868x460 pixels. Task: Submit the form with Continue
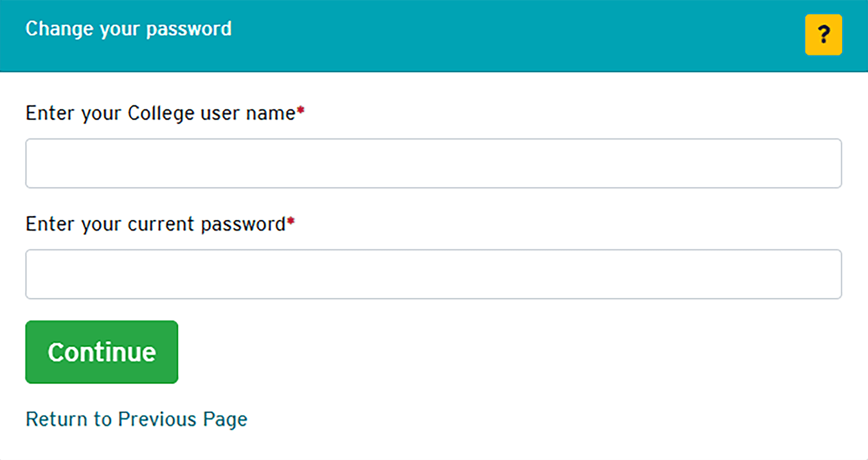click(x=102, y=352)
